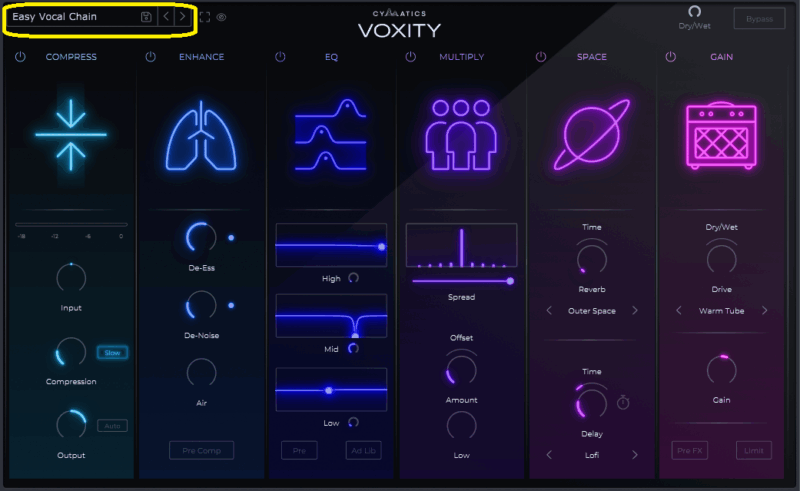Click the Spread slider handle
This screenshot has width=800, height=491.
tap(510, 281)
